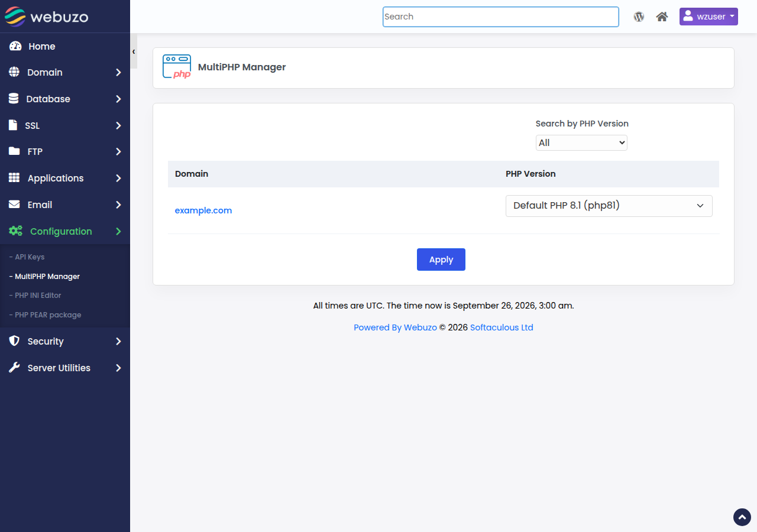757x532 pixels.
Task: Open the WordPress manager icon
Action: tap(639, 17)
